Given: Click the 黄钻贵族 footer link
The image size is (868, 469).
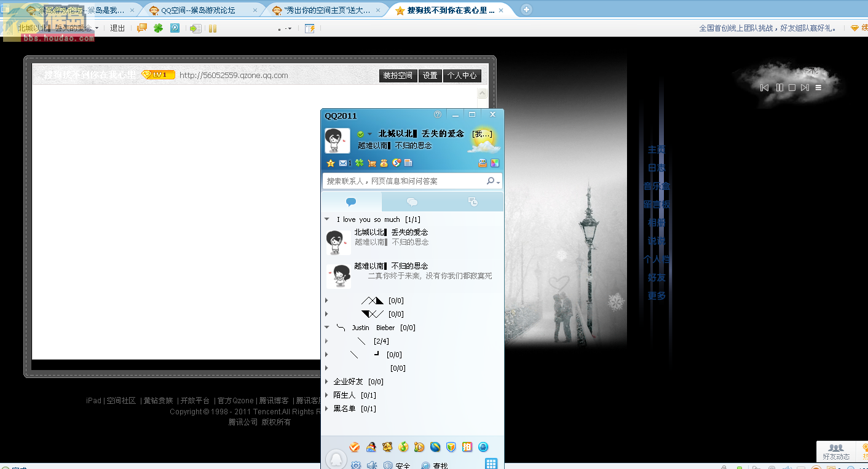Looking at the screenshot, I should (159, 401).
